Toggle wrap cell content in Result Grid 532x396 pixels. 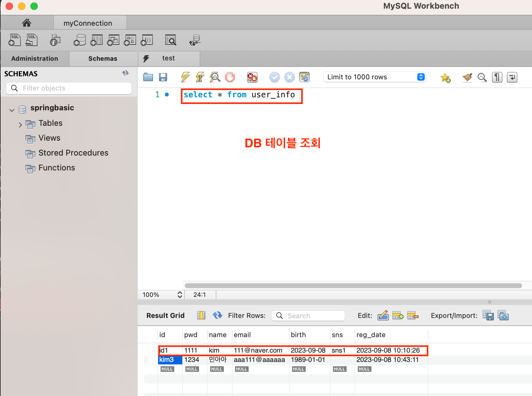201,315
